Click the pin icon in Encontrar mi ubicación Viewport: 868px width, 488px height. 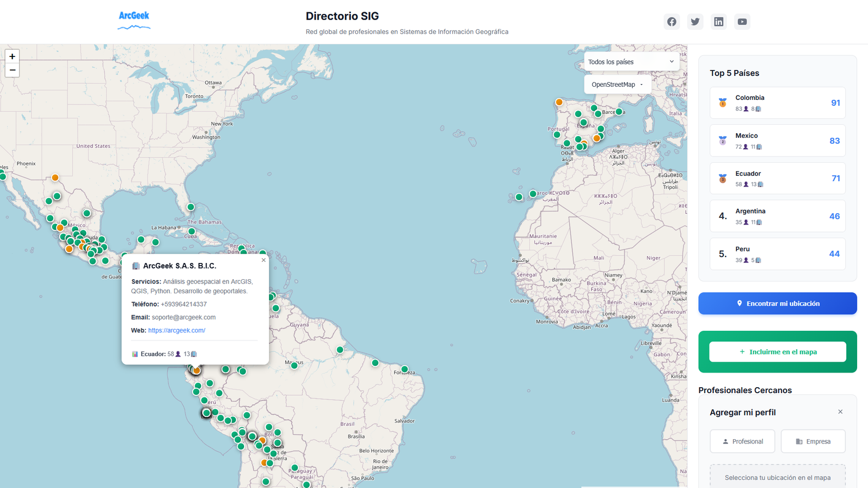coord(739,304)
